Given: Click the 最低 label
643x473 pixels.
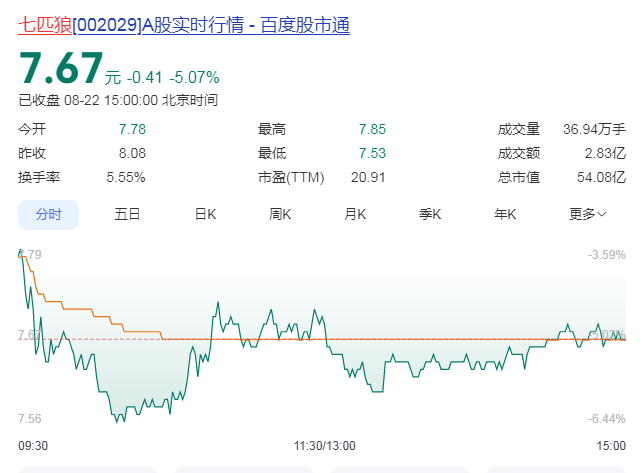Looking at the screenshot, I should pos(272,153).
